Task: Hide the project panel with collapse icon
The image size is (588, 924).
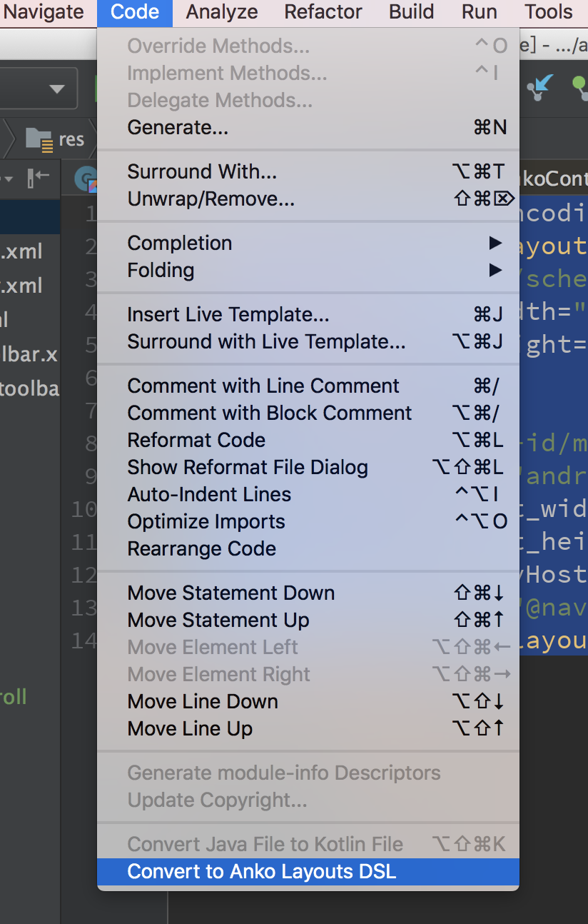Action: [38, 178]
